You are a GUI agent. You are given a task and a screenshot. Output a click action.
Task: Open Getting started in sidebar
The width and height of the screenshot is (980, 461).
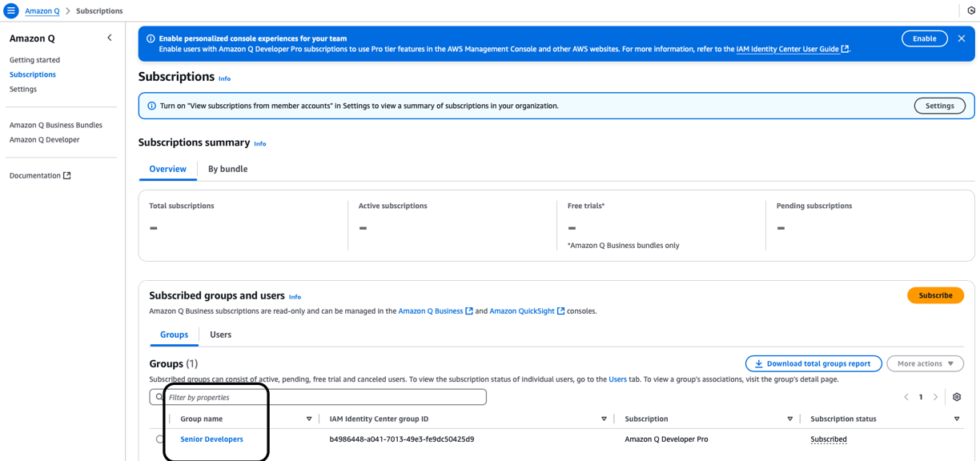click(34, 60)
